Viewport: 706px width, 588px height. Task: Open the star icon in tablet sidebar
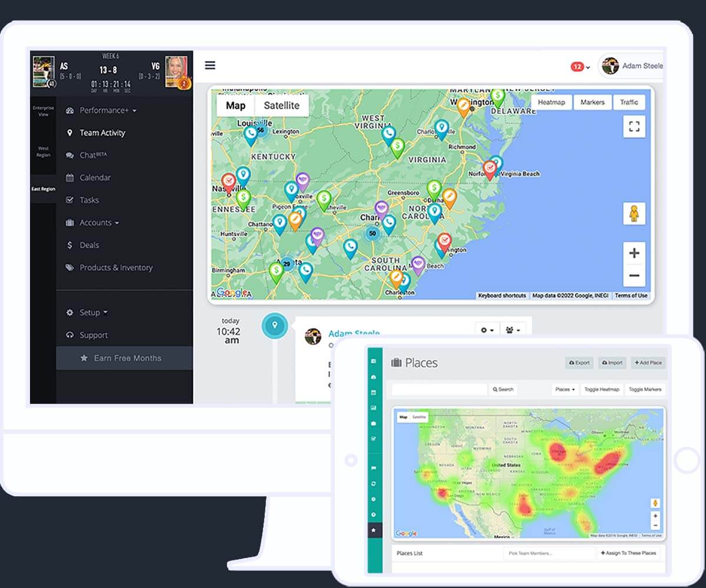click(374, 530)
